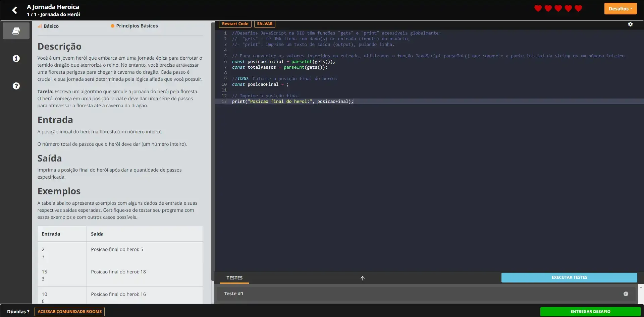Click the middle red heart life icon
The width and height of the screenshot is (644, 317).
coord(558,8)
